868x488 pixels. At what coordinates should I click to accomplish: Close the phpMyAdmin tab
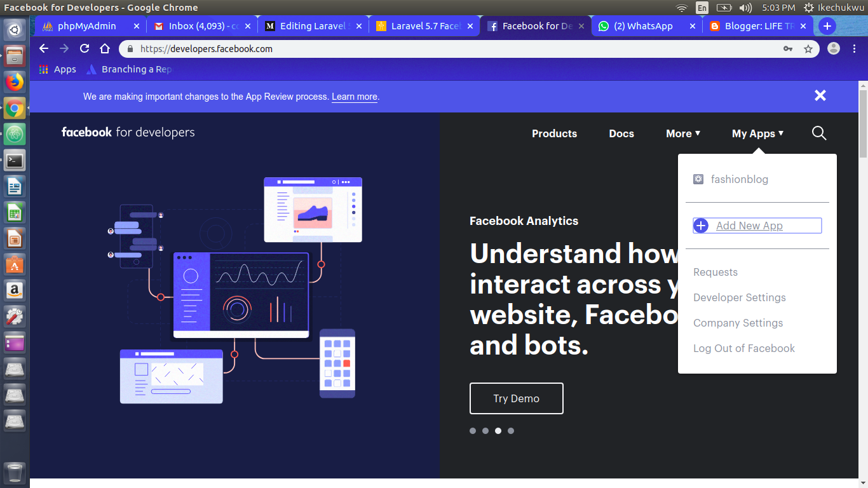137,26
